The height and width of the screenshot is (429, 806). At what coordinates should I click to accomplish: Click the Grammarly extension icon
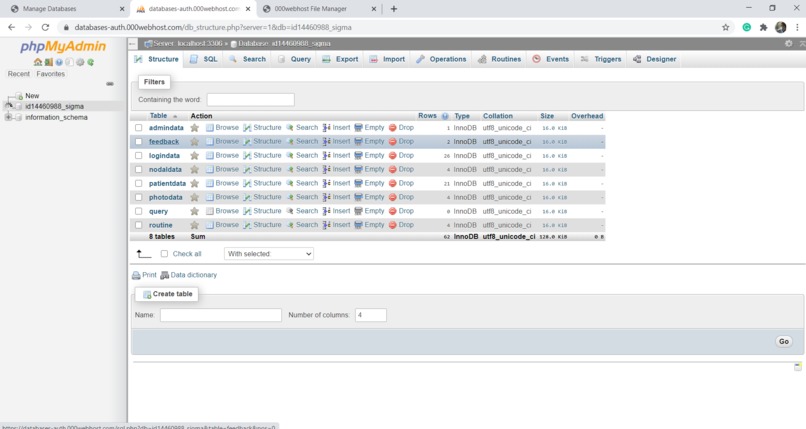click(746, 27)
